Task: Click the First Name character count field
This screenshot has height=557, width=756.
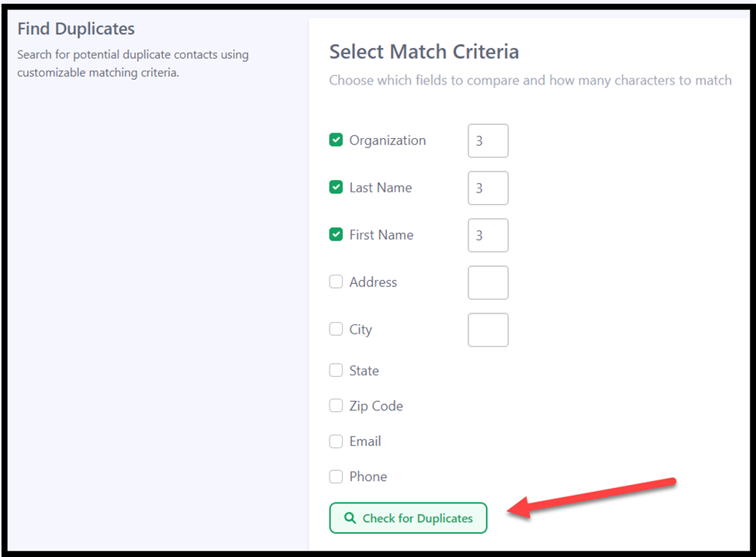Action: (x=488, y=235)
